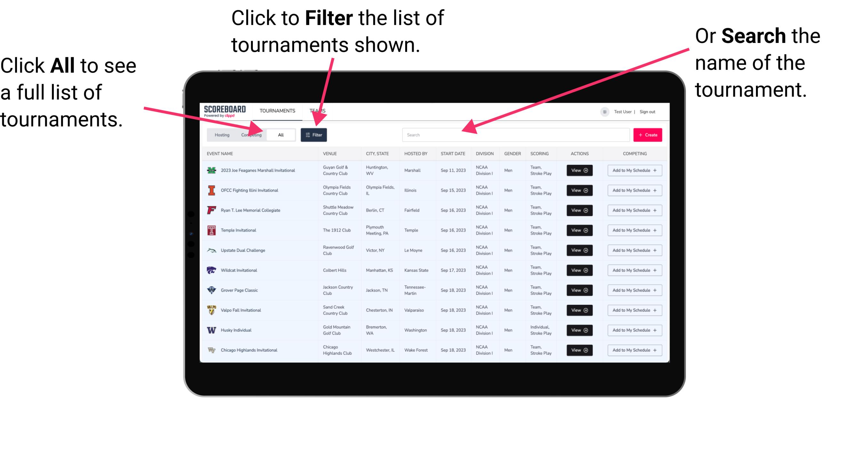The image size is (868, 467).
Task: Click the Washington Huskies team logo icon
Action: tap(212, 330)
